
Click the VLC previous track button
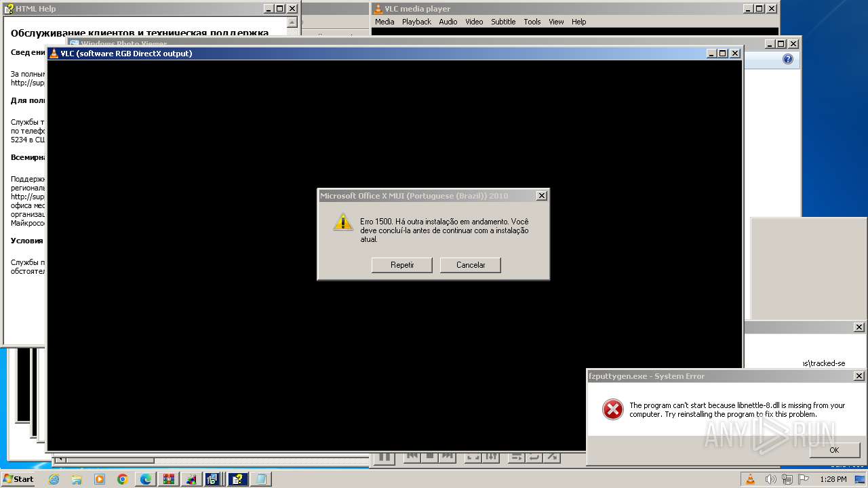412,457
